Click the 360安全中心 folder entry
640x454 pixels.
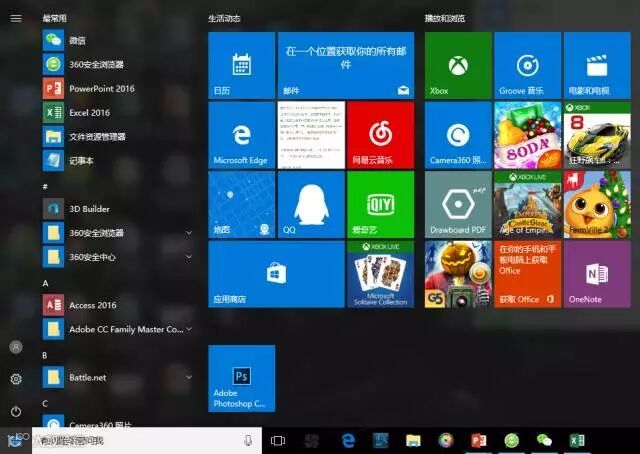coord(118,257)
